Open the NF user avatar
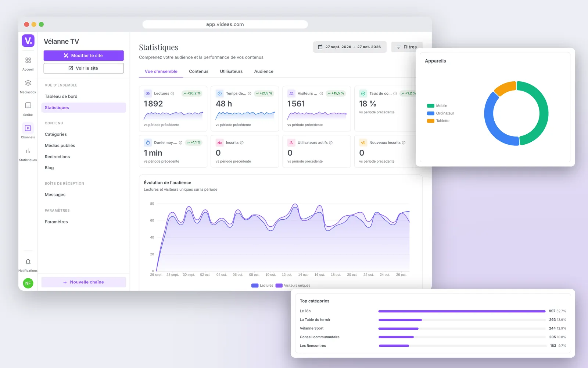The image size is (588, 368). click(28, 283)
